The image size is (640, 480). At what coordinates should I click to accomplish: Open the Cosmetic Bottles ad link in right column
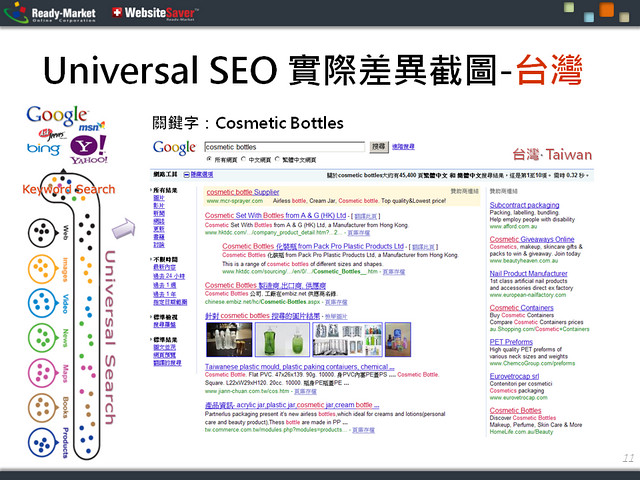(516, 410)
